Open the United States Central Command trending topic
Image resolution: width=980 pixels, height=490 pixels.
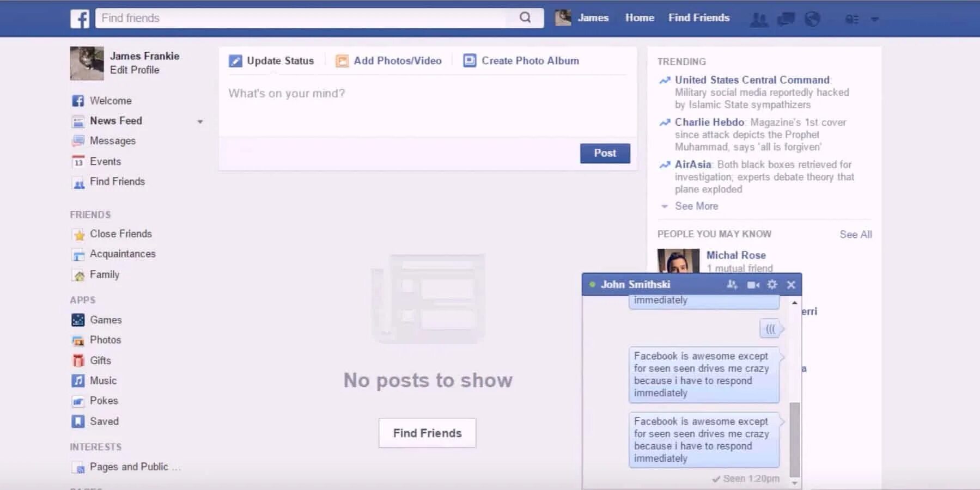pyautogui.click(x=752, y=80)
